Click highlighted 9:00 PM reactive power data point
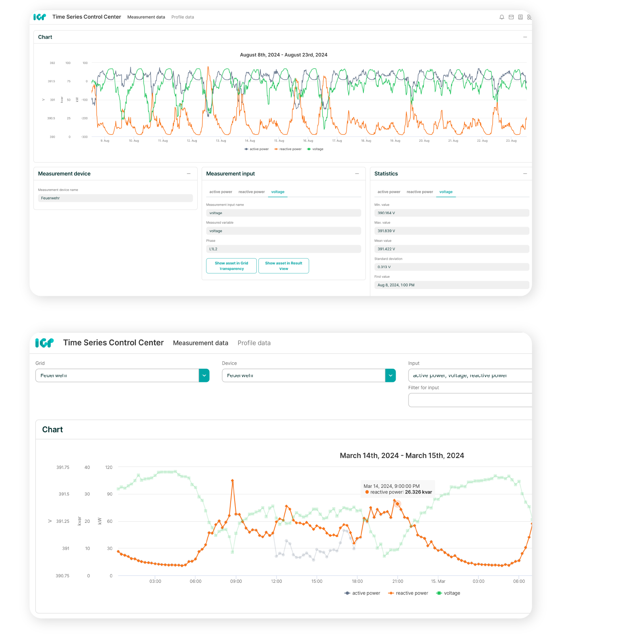This screenshot has width=644, height=644. pos(397,504)
